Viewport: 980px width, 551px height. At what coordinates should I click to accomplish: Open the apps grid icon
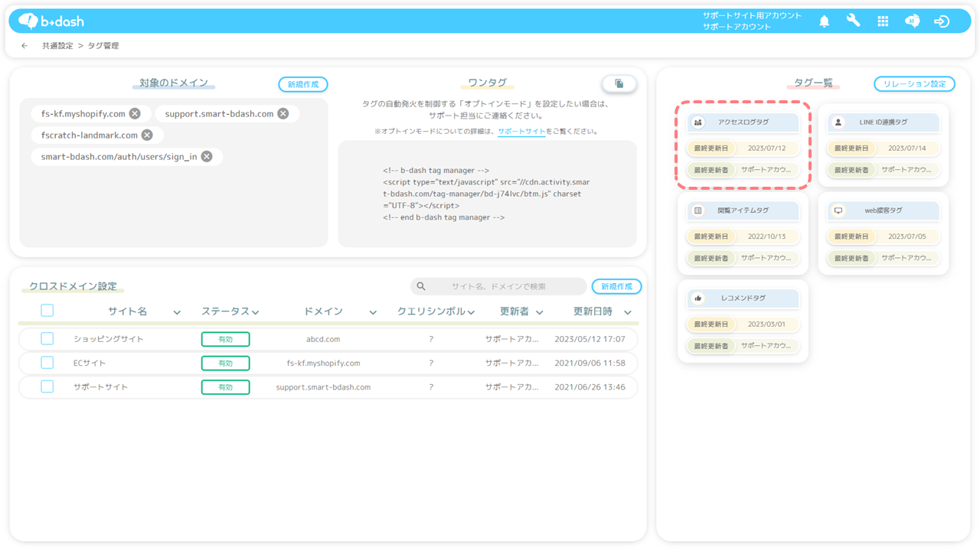(x=883, y=21)
